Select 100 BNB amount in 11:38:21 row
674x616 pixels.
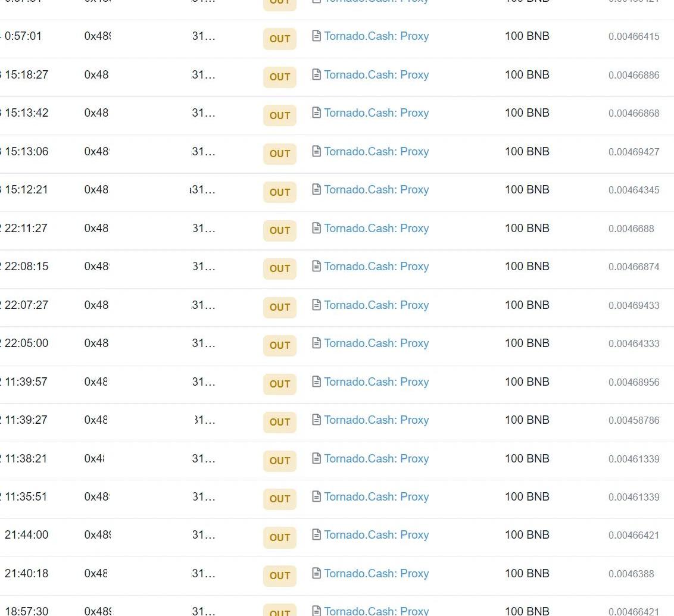527,459
